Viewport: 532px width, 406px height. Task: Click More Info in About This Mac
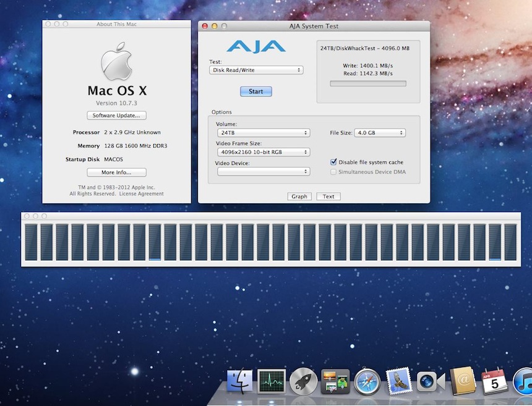[116, 172]
